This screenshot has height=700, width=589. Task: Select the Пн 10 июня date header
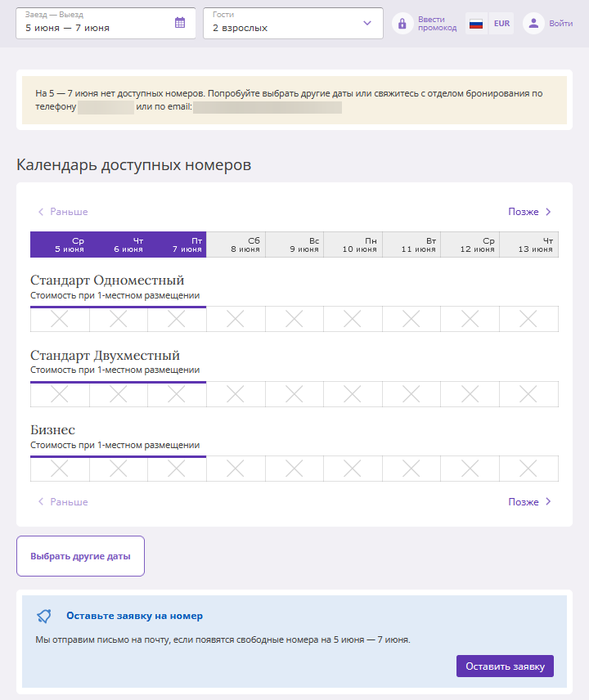353,245
